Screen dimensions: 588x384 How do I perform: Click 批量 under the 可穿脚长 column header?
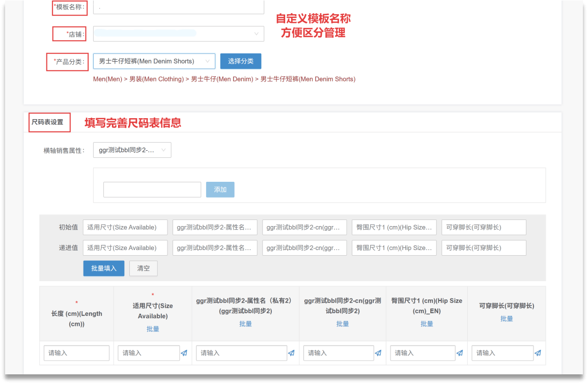coord(507,318)
